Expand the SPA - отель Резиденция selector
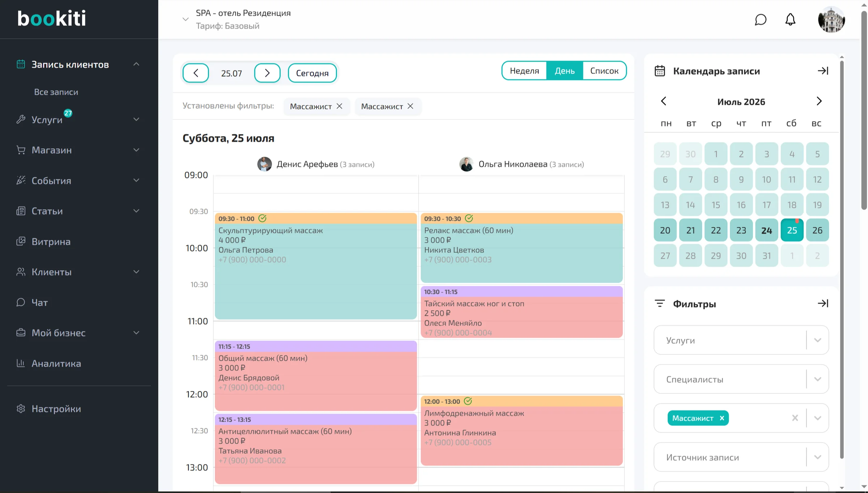 [x=186, y=19]
